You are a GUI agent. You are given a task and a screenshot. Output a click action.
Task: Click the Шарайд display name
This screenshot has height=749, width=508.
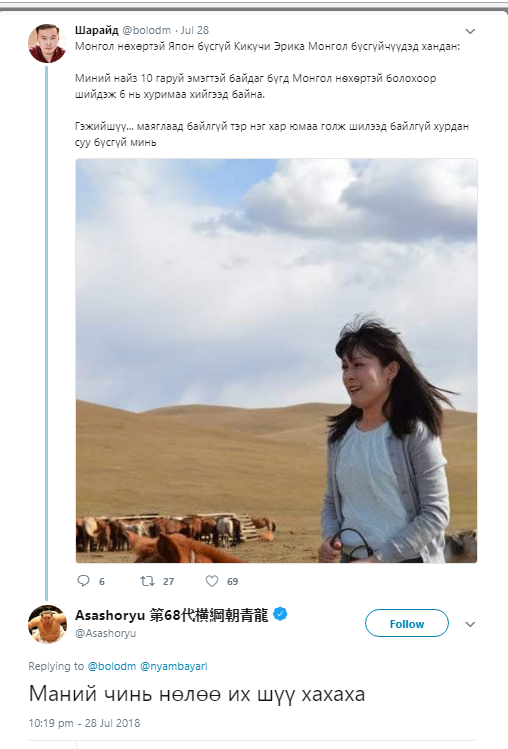[97, 30]
